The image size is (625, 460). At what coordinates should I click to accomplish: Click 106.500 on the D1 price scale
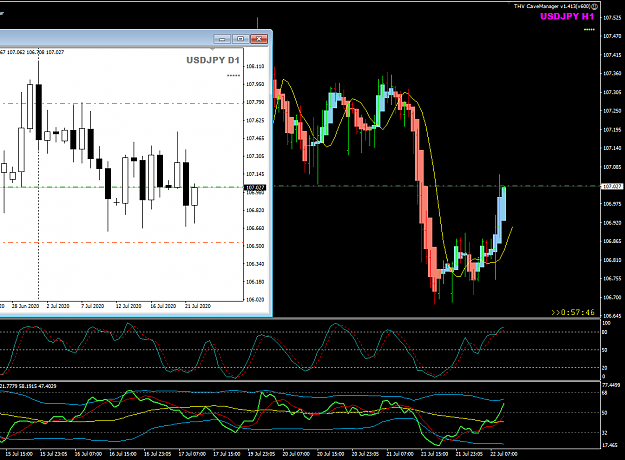(255, 246)
